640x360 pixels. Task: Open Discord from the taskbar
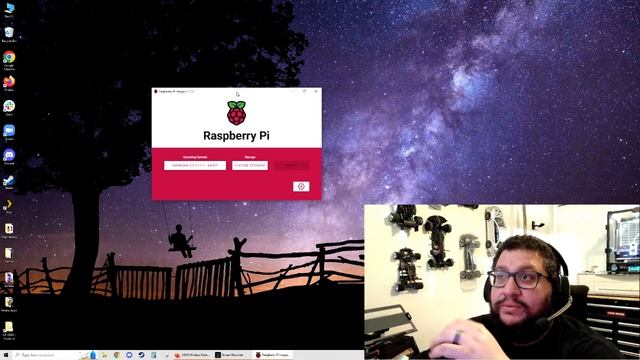click(129, 355)
